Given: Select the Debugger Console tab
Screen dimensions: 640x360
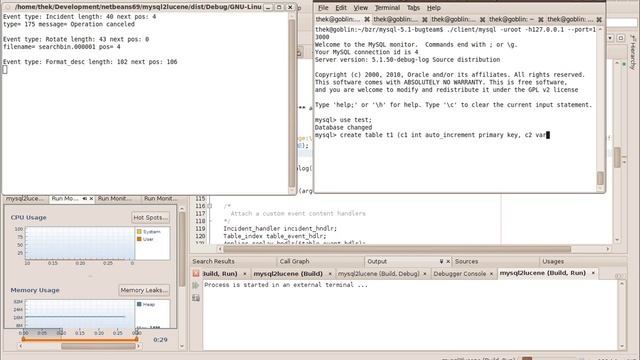Looking at the screenshot, I should tap(459, 273).
